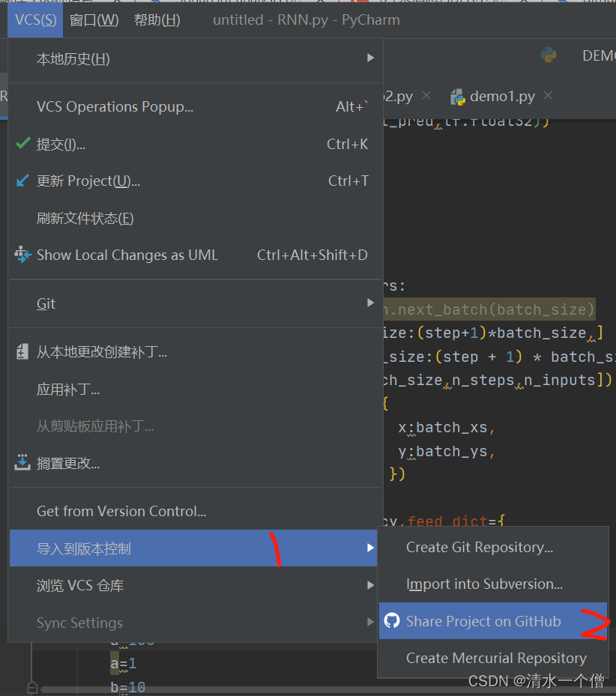Viewport: 616px width, 696px height.
Task: Open the Git menu entry
Action: [x=196, y=303]
